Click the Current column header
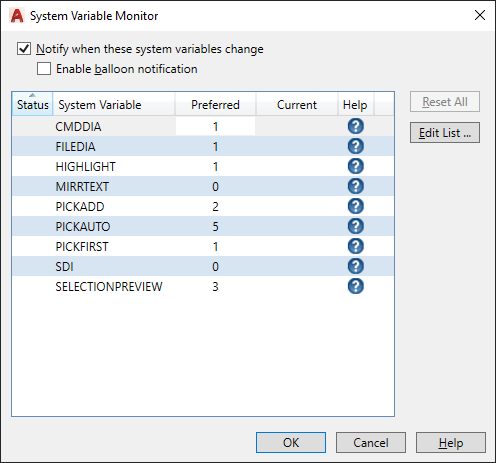Viewport: 496px width, 463px height. pyautogui.click(x=297, y=104)
